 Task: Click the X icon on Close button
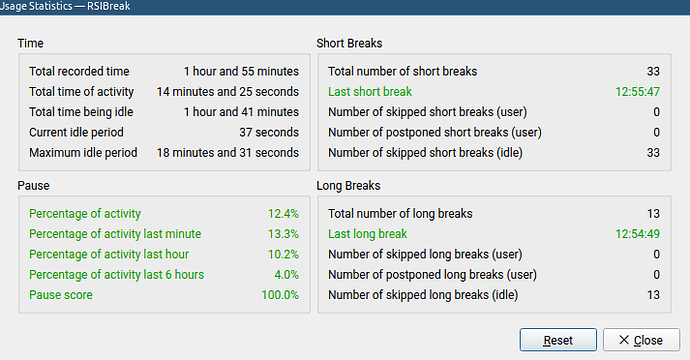click(624, 340)
